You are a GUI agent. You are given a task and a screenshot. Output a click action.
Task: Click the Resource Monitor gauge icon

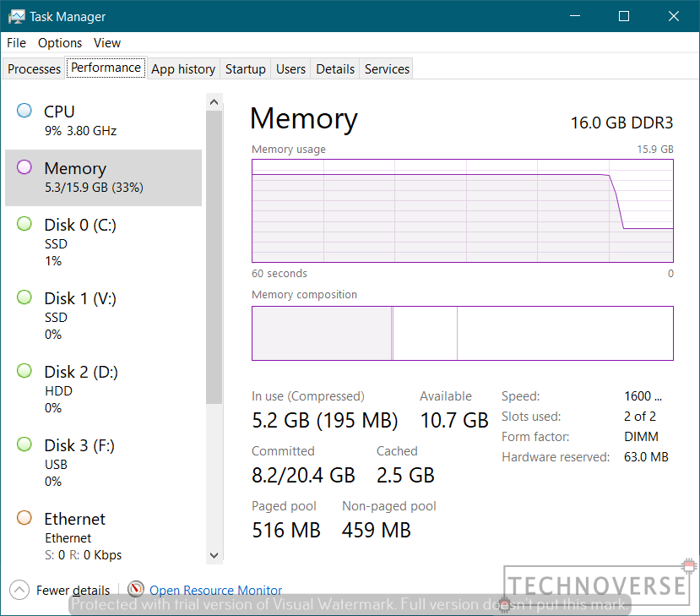(x=136, y=590)
